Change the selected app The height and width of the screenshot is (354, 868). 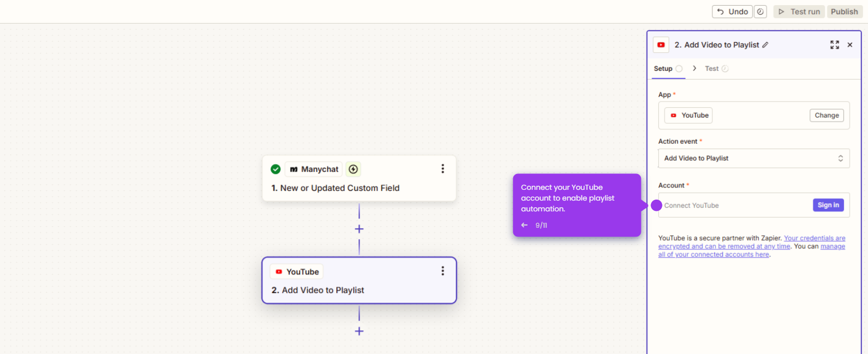click(826, 115)
